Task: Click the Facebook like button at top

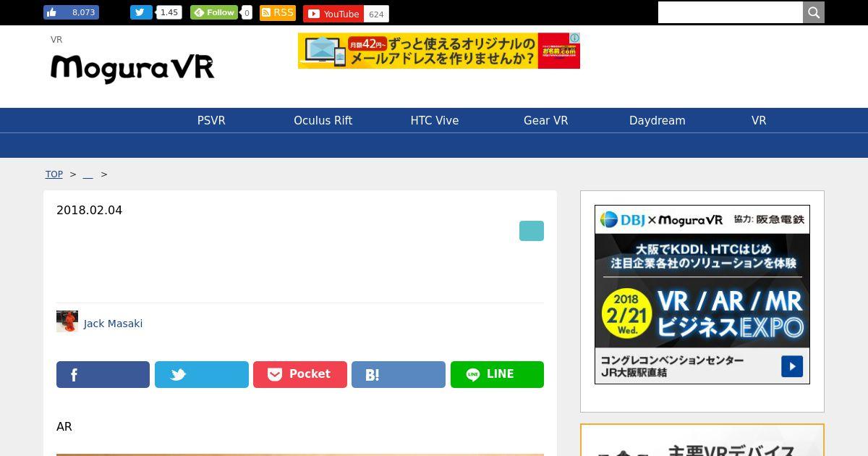Action: (x=71, y=12)
